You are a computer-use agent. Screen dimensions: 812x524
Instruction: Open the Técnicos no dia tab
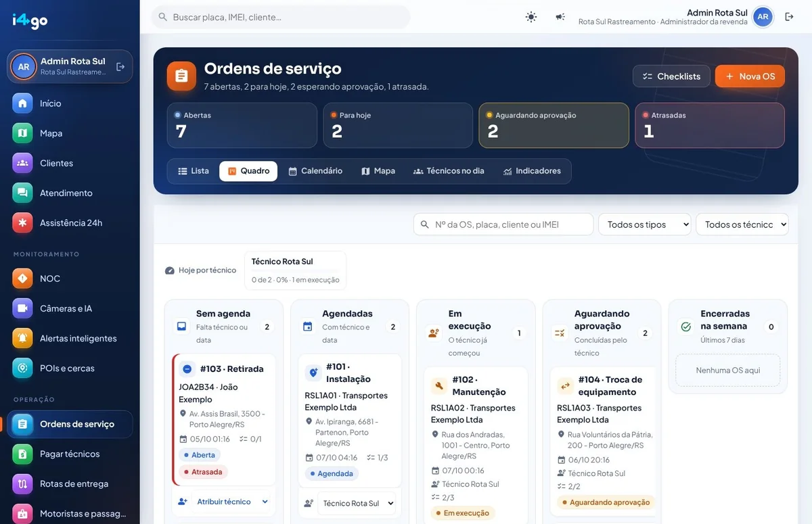(x=449, y=171)
